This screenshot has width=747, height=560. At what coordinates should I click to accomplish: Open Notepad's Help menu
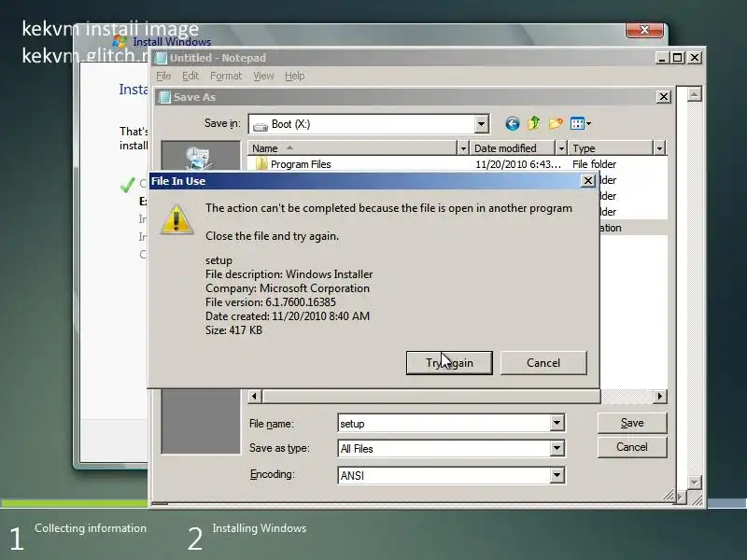tap(294, 76)
